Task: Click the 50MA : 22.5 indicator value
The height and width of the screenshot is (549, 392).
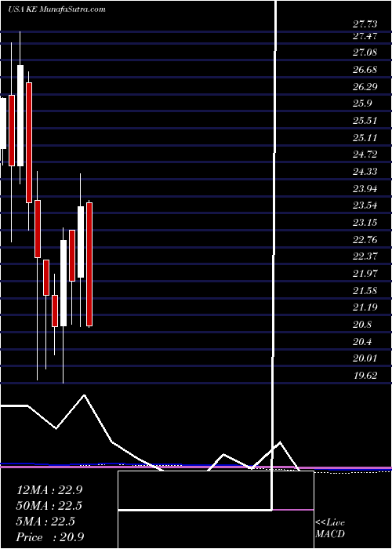Action: coord(49,506)
